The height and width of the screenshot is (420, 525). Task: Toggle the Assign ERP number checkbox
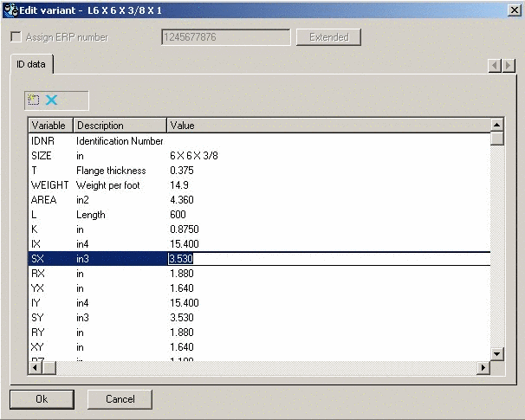(16, 37)
